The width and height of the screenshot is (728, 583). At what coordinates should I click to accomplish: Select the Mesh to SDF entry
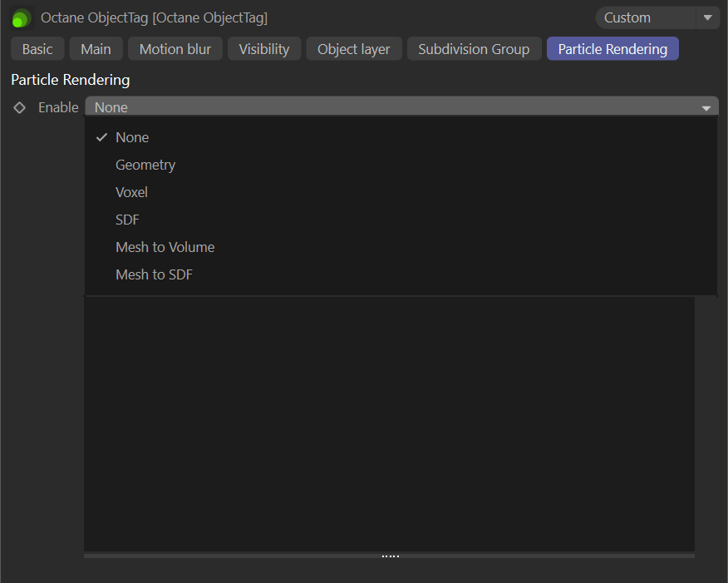pyautogui.click(x=154, y=274)
